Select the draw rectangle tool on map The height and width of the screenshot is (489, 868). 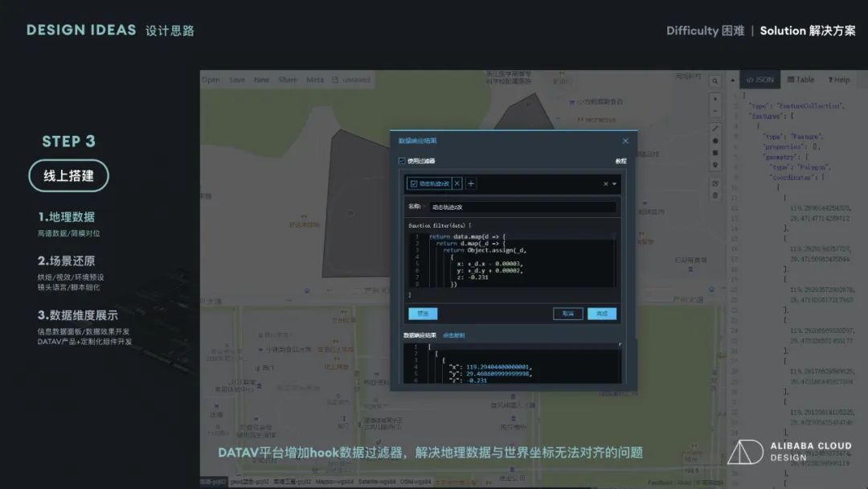coord(715,153)
